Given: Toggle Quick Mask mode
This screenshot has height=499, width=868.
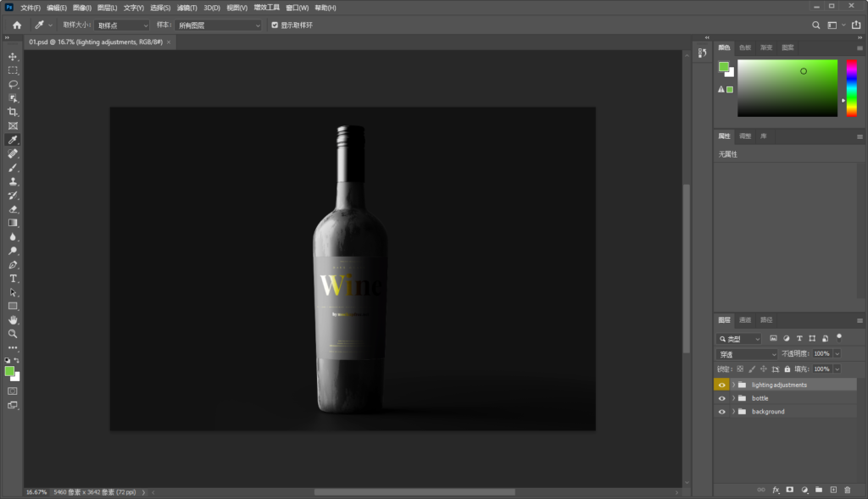Looking at the screenshot, I should coord(12,391).
